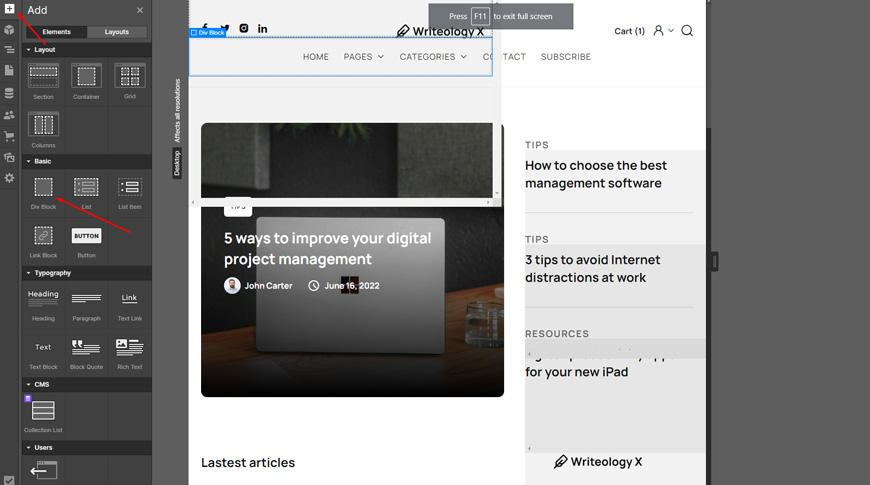
Task: Open the CMS database icon
Action: (9, 93)
